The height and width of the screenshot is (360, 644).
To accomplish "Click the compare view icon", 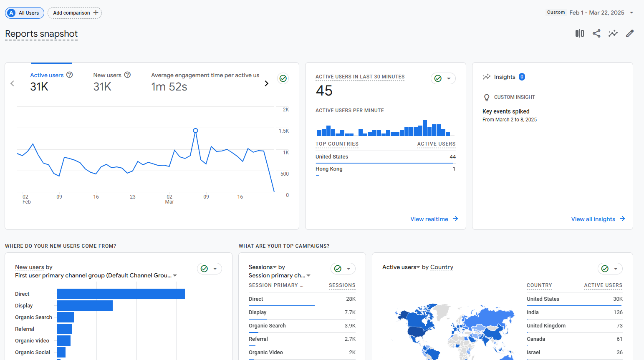I will (579, 33).
